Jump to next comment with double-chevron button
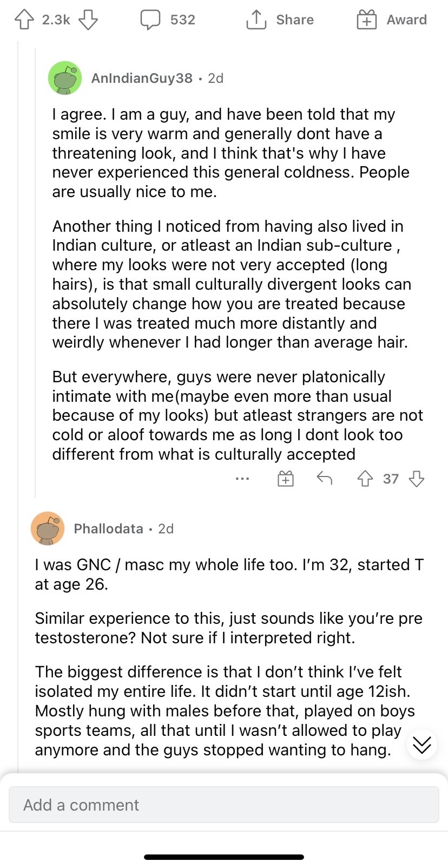448x868 pixels. pos(421,745)
